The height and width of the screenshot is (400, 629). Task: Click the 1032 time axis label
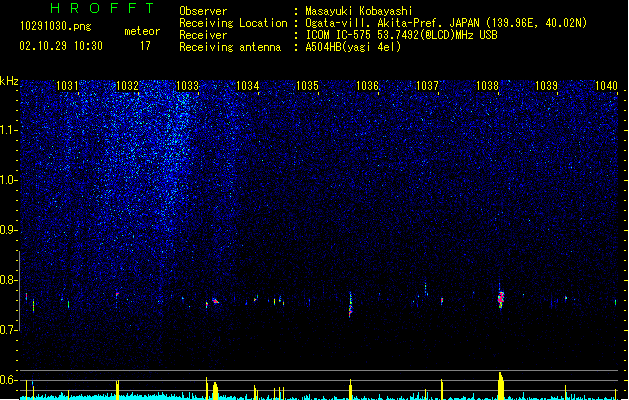127,85
